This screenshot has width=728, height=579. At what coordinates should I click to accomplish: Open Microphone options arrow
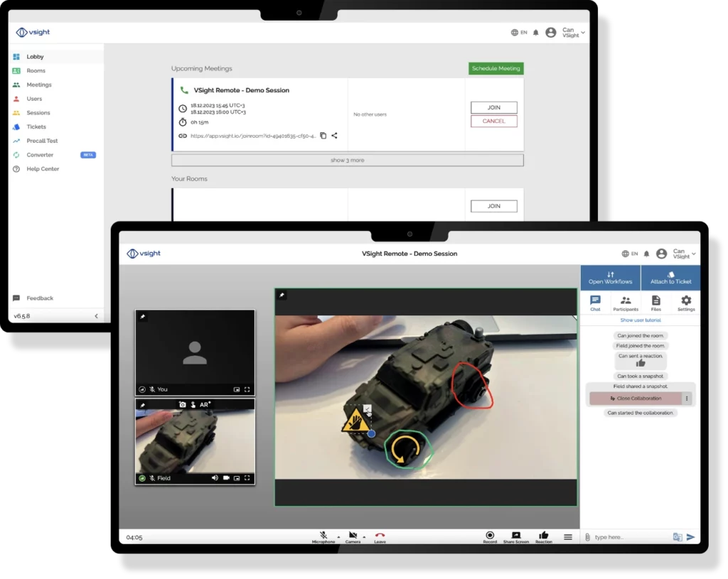(x=338, y=537)
